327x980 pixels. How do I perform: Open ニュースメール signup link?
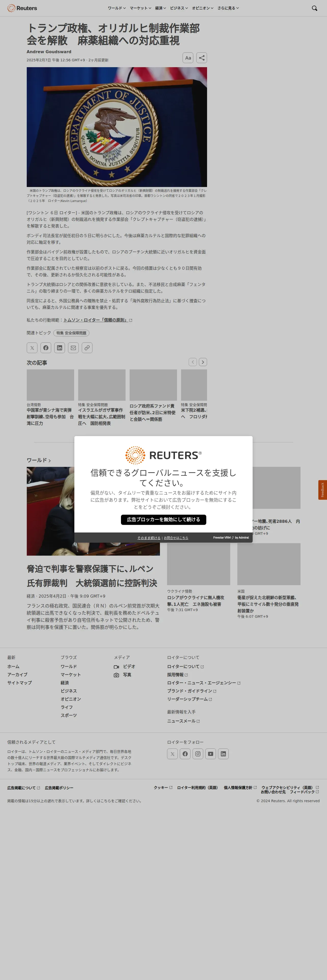[x=183, y=721]
